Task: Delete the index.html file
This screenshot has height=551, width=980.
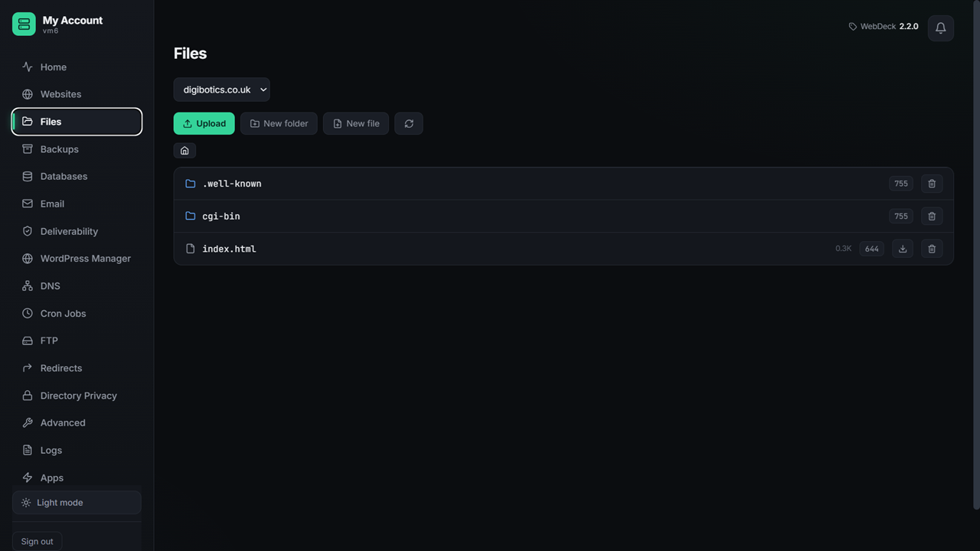Action: click(932, 249)
